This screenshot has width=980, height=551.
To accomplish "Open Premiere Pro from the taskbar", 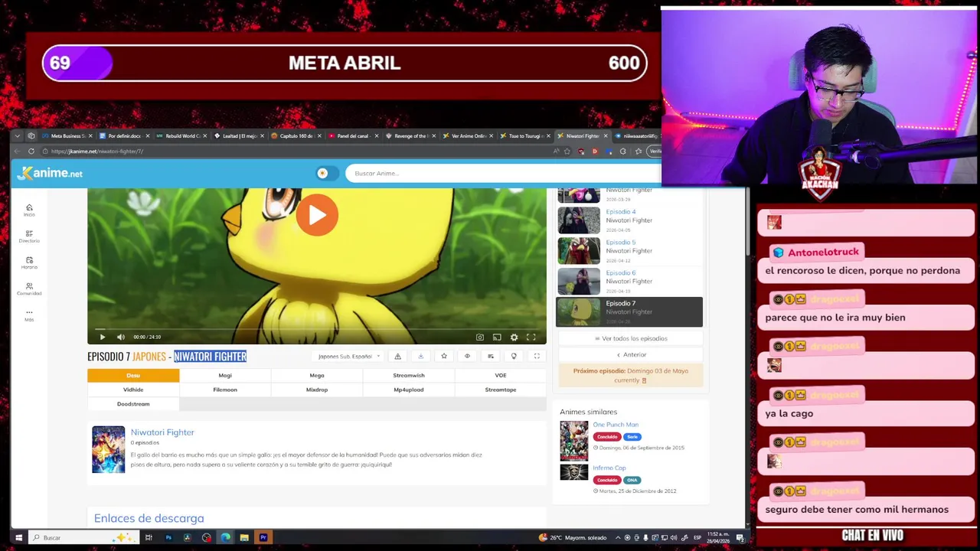I will 263,538.
